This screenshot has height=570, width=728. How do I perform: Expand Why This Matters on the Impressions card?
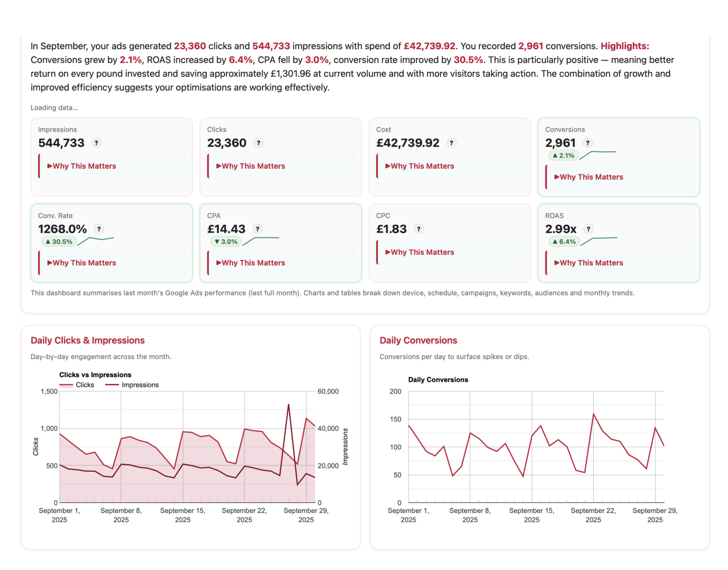pos(84,166)
